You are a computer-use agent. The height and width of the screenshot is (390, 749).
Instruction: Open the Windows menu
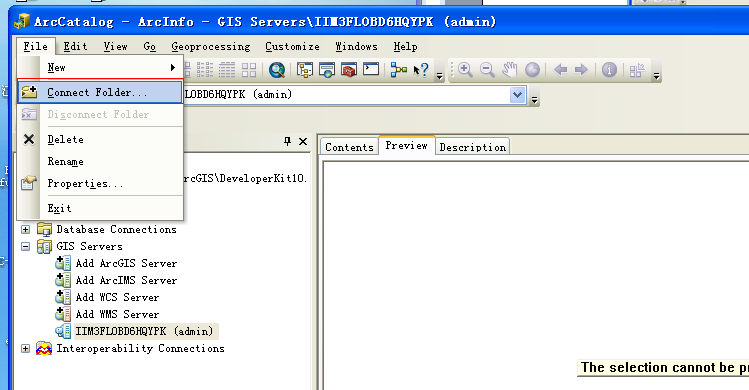(356, 46)
